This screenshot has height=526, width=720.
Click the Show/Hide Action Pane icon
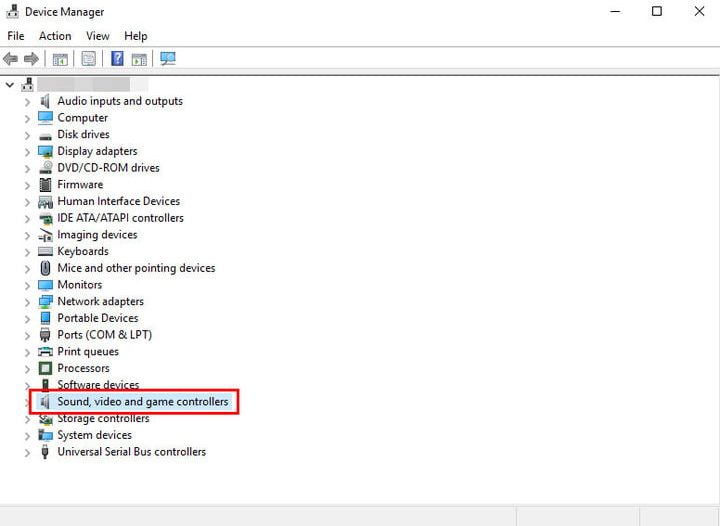(139, 59)
